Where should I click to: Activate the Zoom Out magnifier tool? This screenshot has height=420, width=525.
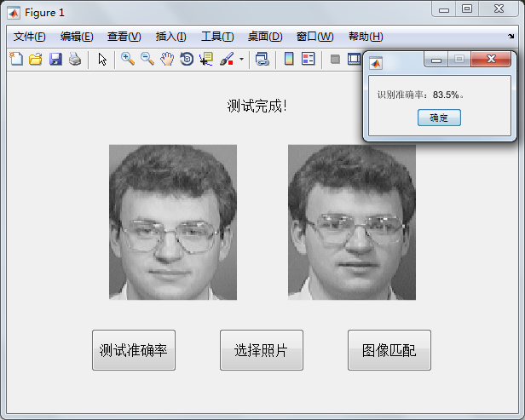[147, 59]
